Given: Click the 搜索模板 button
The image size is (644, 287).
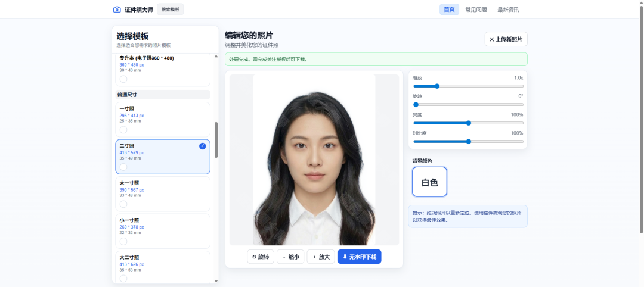Looking at the screenshot, I should click(x=171, y=10).
